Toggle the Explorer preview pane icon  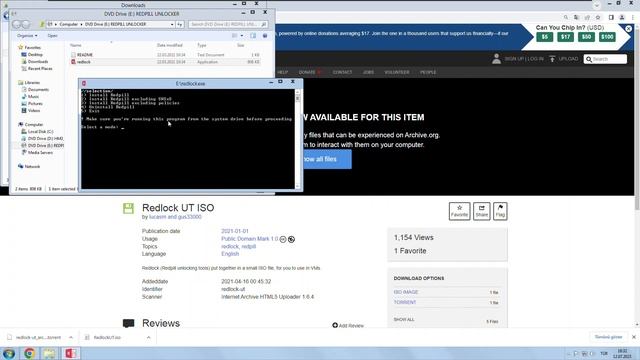pyautogui.click(x=253, y=36)
